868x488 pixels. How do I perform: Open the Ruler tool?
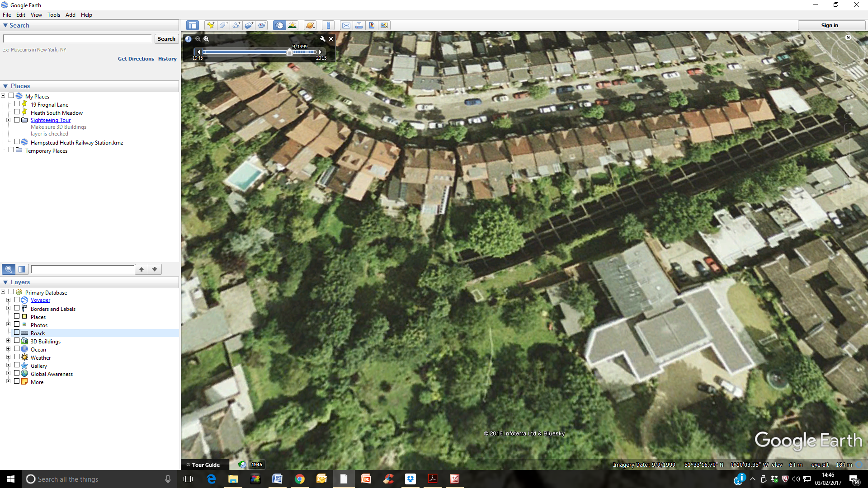(x=329, y=25)
